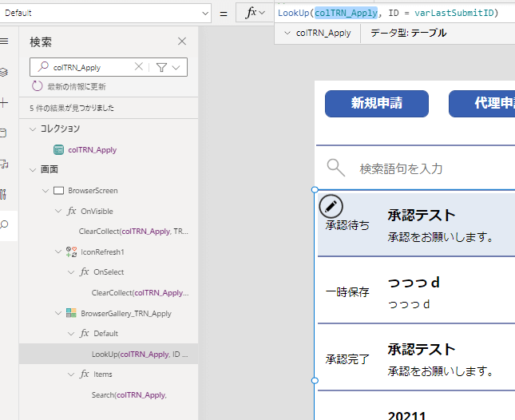This screenshot has width=515, height=420.
Task: Click the 検索語句を入力 search box
Action: pos(401,168)
